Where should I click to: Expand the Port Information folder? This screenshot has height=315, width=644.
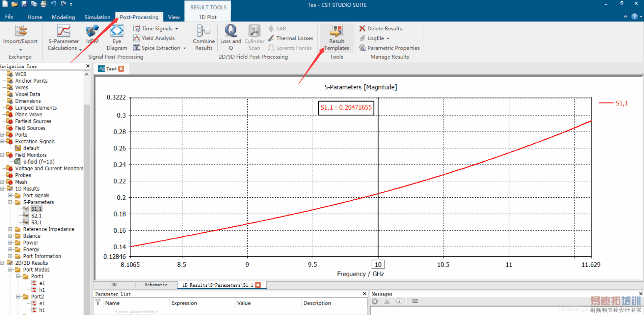tap(10, 256)
